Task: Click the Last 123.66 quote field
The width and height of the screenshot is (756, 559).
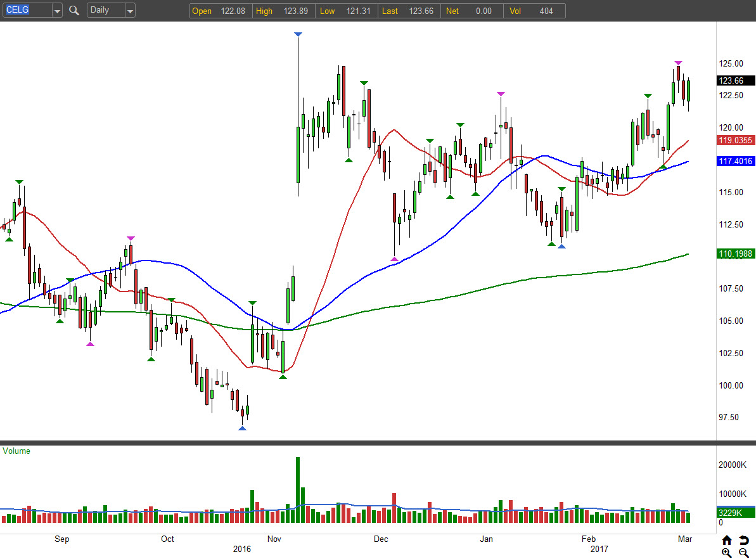Action: 409,11
